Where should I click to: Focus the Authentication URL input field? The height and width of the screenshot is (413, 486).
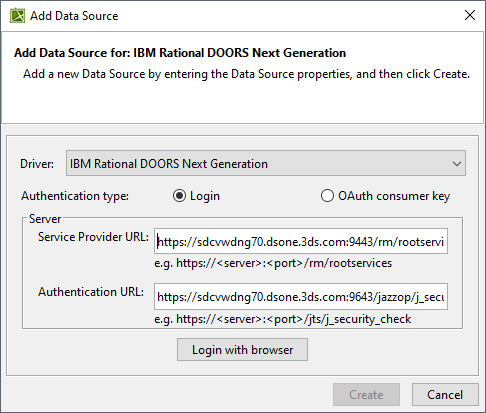(301, 297)
